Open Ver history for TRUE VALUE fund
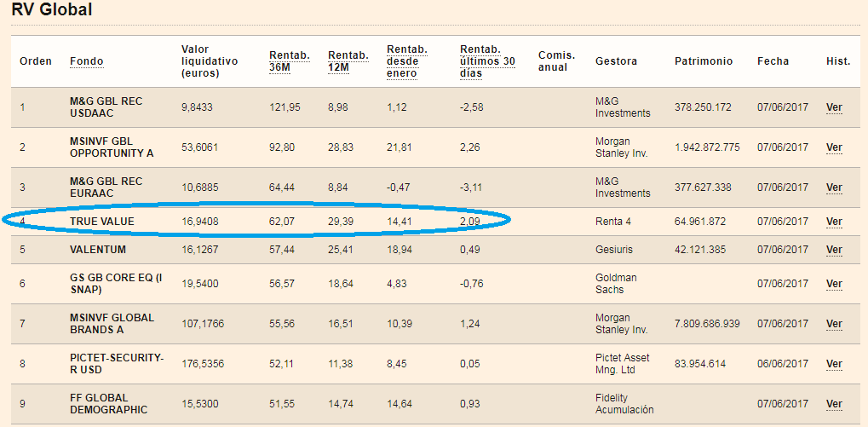The height and width of the screenshot is (427, 868). pyautogui.click(x=834, y=222)
